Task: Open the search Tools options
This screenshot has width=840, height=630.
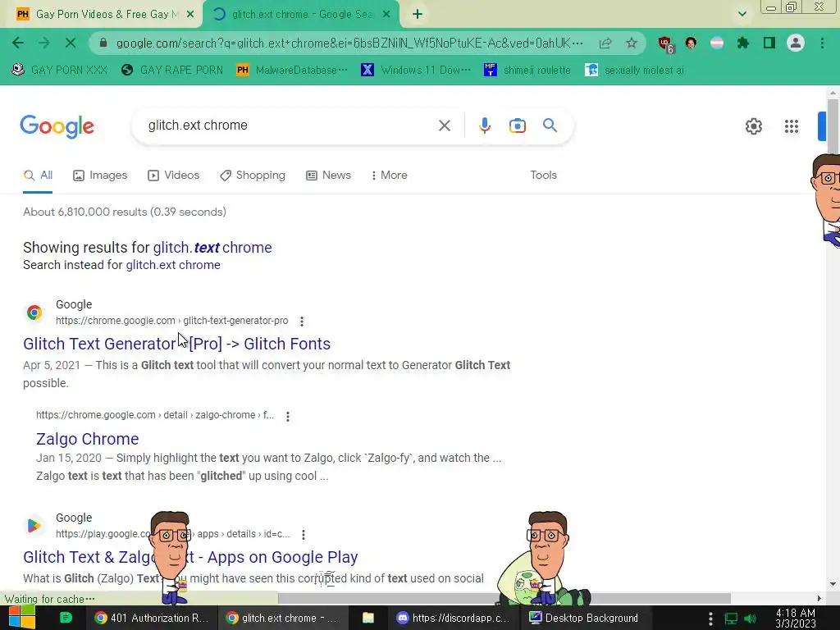Action: point(543,176)
